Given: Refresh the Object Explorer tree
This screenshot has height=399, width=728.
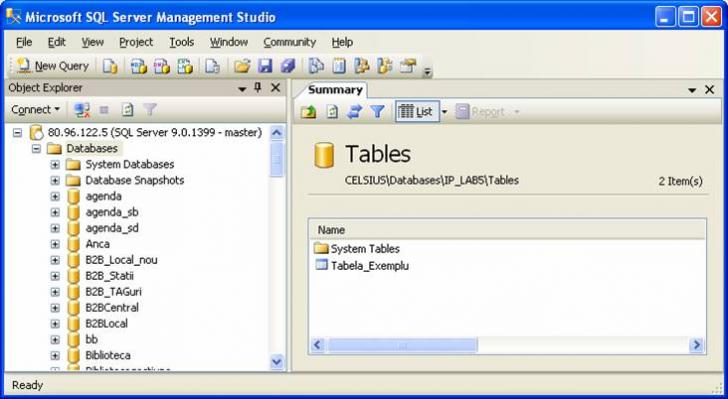Looking at the screenshot, I should click(x=127, y=110).
